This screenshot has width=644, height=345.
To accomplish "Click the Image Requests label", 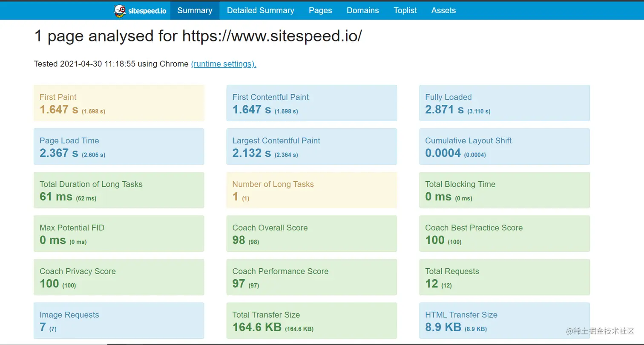I will 69,315.
